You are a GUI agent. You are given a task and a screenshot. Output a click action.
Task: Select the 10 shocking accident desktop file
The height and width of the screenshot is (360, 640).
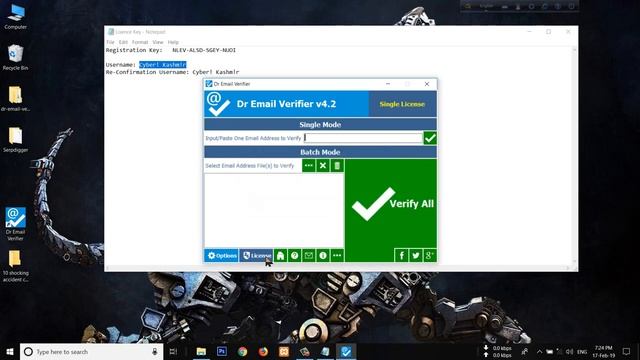coord(16,265)
